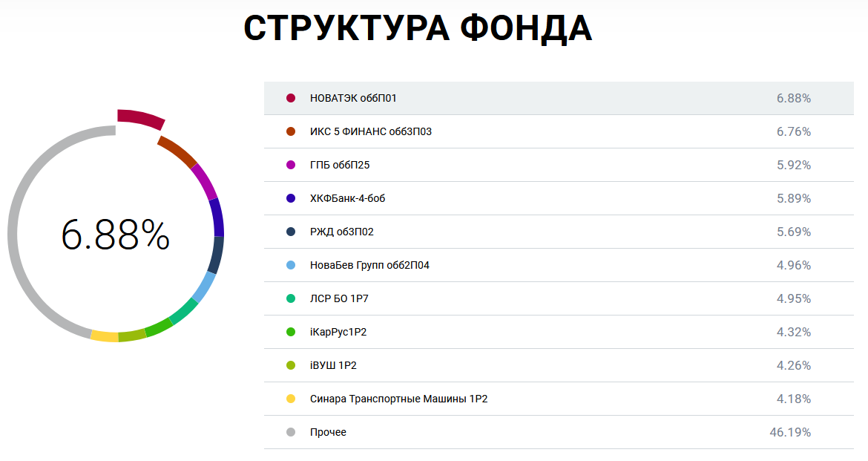Select the olive iВУШ segment on the donut
Screen dimensions: 868x461
pyautogui.click(x=132, y=336)
